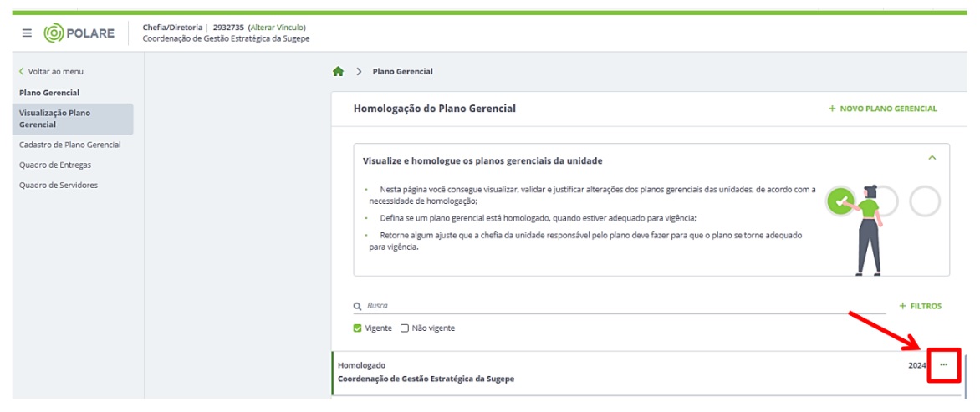Go to home via house icon

[x=339, y=72]
